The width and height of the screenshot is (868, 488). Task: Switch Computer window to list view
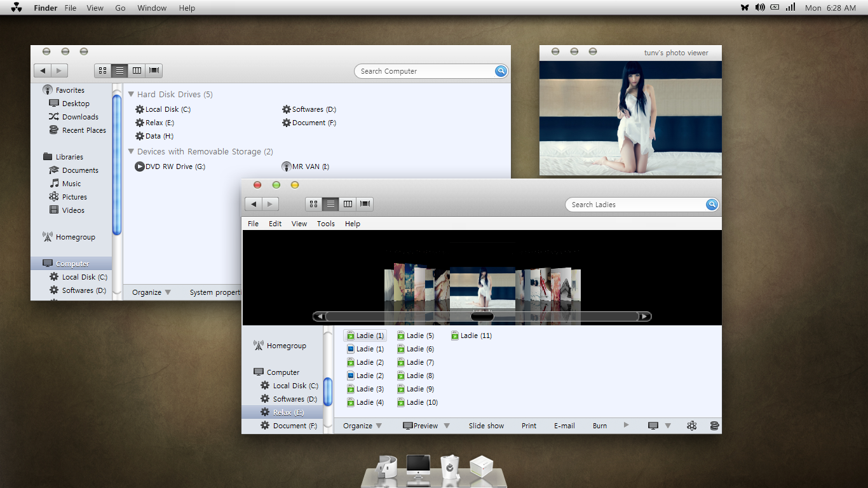(x=119, y=71)
